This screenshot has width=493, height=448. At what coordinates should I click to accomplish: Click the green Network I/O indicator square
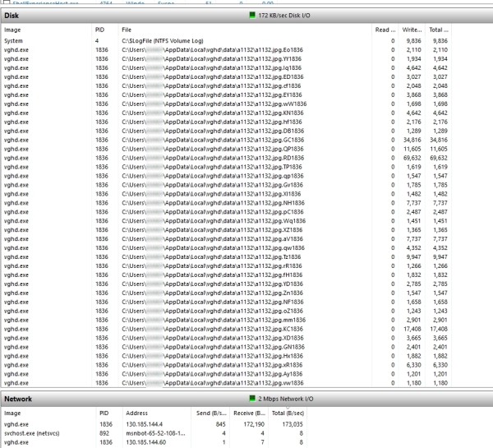coord(252,399)
